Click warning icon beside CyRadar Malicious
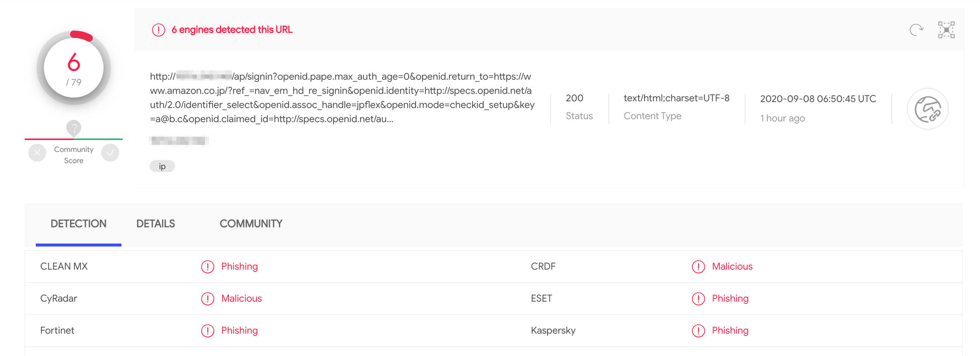 coord(208,299)
